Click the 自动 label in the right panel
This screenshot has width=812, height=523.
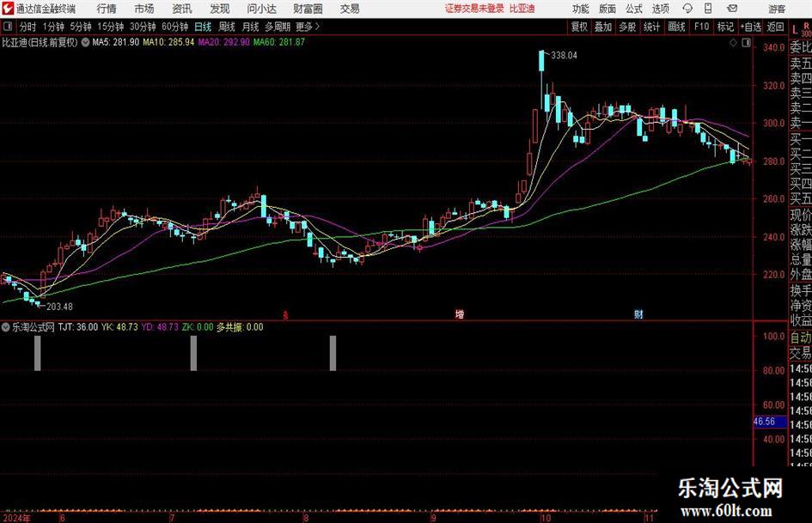coord(801,338)
